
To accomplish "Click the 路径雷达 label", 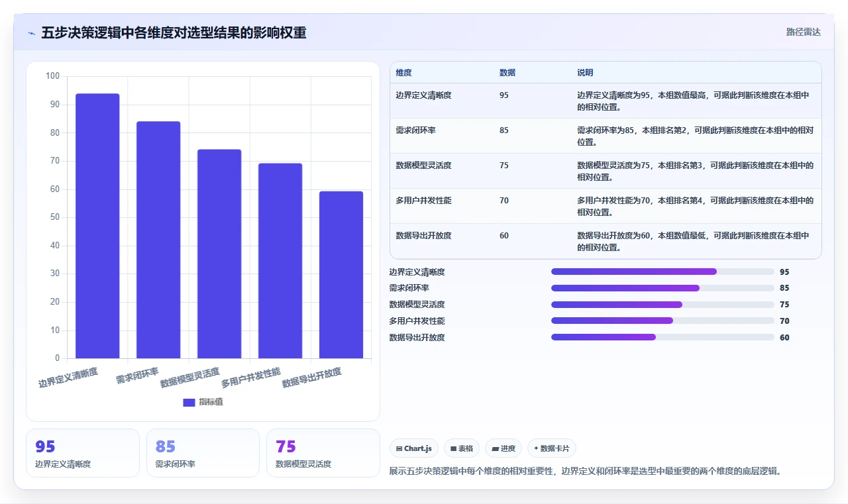I will tap(803, 32).
